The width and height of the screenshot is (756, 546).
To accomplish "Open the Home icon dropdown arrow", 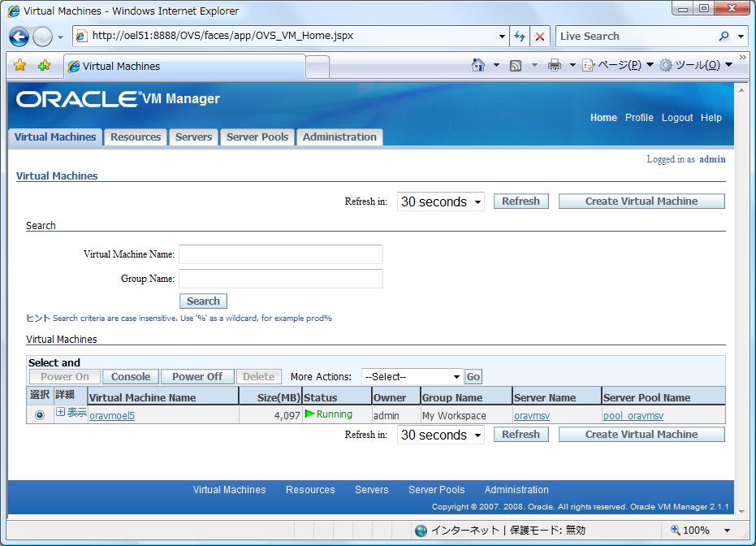I will [x=495, y=65].
